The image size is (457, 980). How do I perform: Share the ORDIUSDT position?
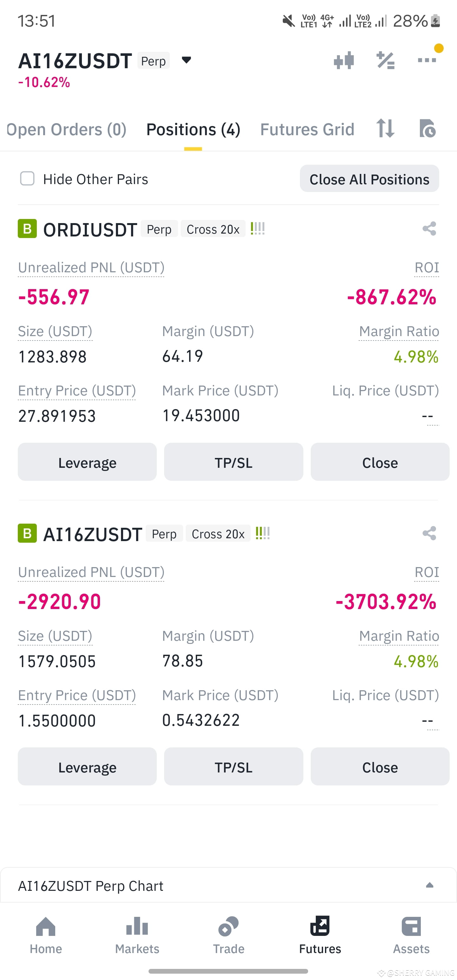click(429, 228)
